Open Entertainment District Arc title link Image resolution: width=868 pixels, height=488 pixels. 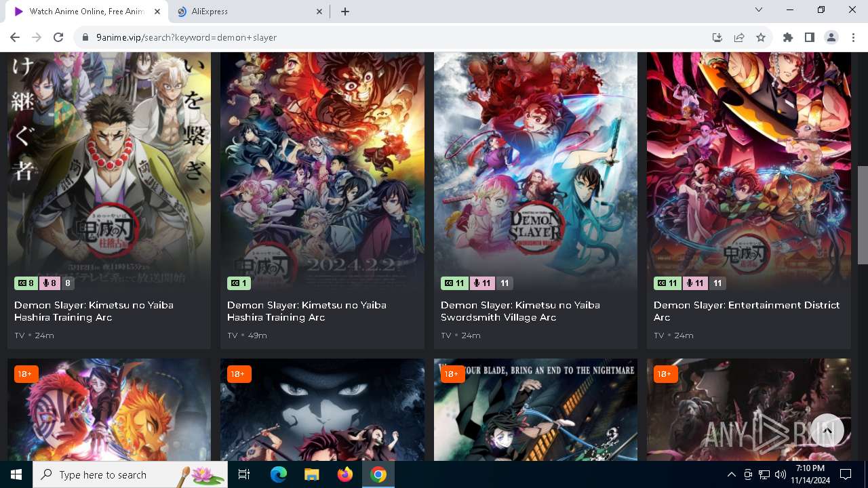[747, 311]
